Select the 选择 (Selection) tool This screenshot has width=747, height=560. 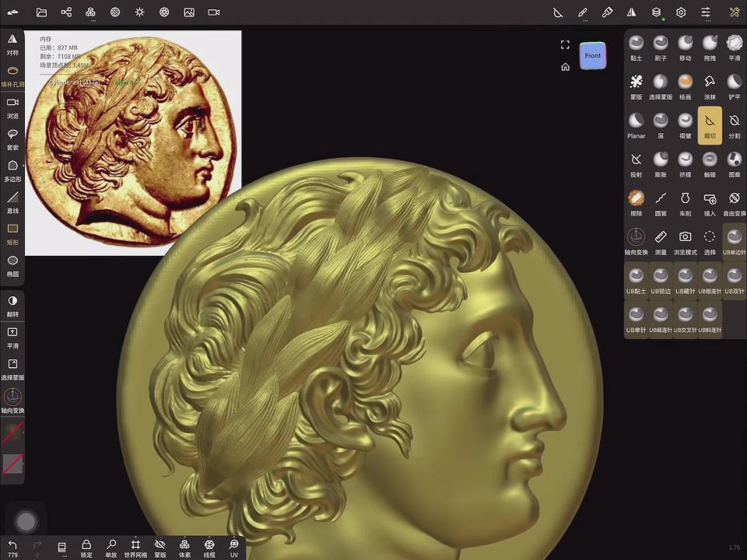(x=710, y=242)
